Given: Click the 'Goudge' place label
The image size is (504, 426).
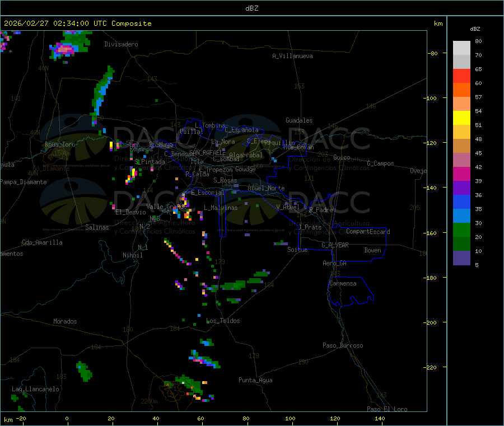Looking at the screenshot, I should pos(245,169).
